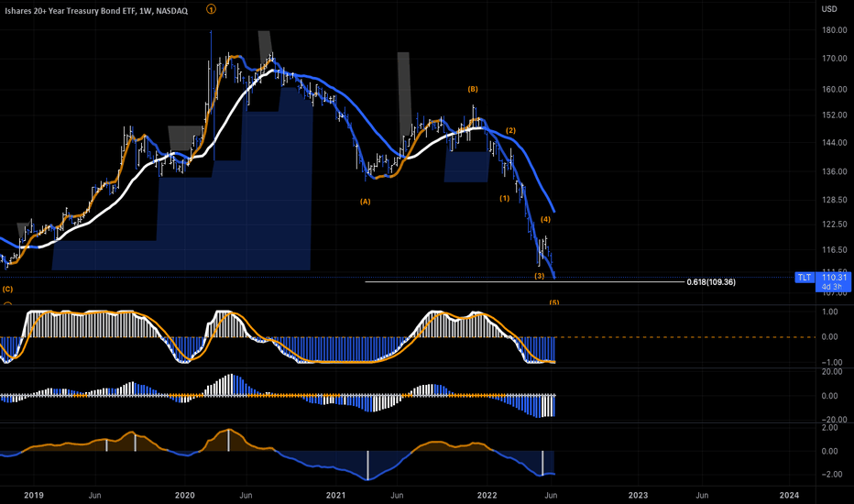The width and height of the screenshot is (854, 504).
Task: Click the 1.00 oscillator scale value
Action: click(x=829, y=312)
